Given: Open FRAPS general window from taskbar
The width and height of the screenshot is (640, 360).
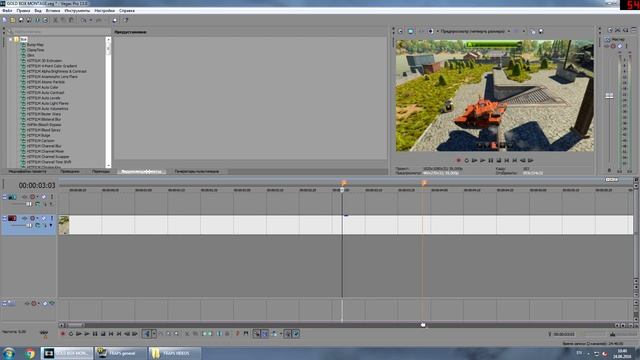Looking at the screenshot, I should 120,353.
